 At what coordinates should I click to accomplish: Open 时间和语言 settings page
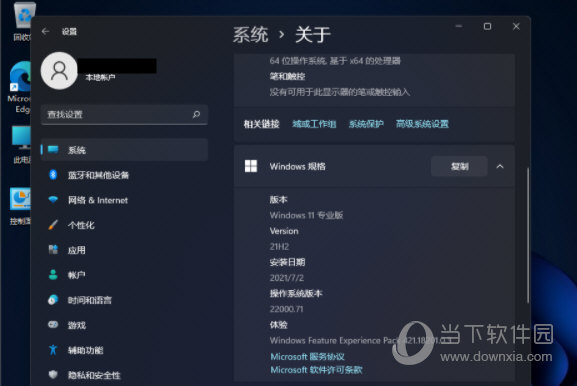124,300
